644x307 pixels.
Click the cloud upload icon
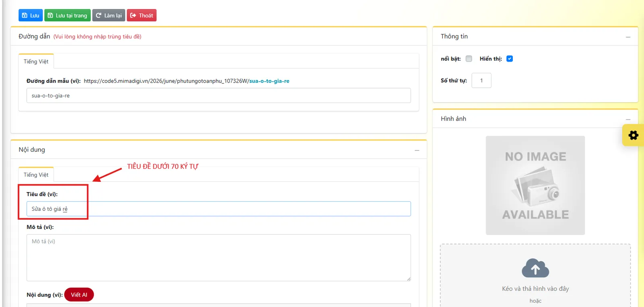click(535, 268)
